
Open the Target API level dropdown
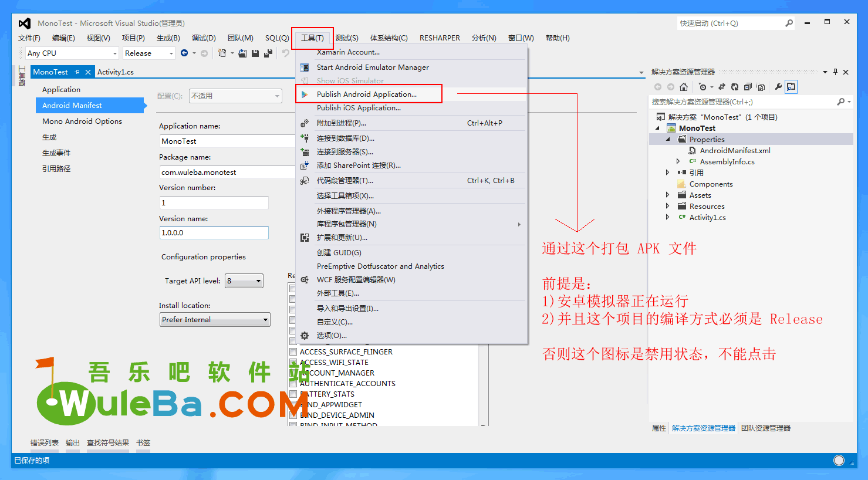pos(244,280)
